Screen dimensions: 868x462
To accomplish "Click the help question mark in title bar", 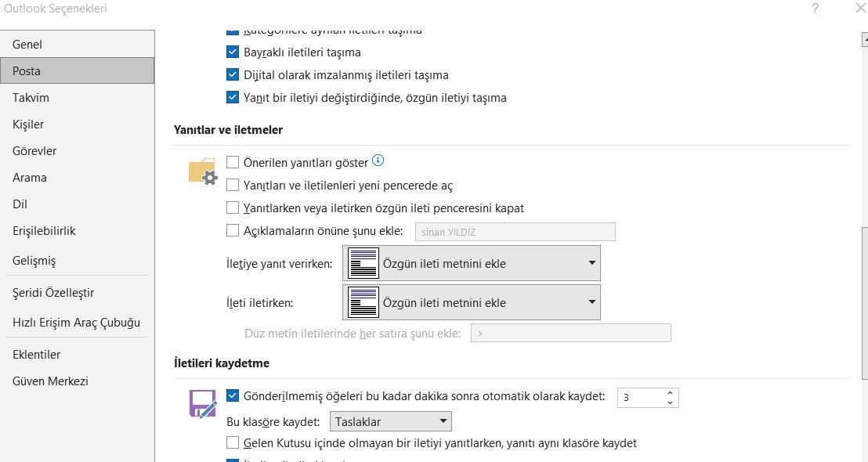I will (817, 9).
